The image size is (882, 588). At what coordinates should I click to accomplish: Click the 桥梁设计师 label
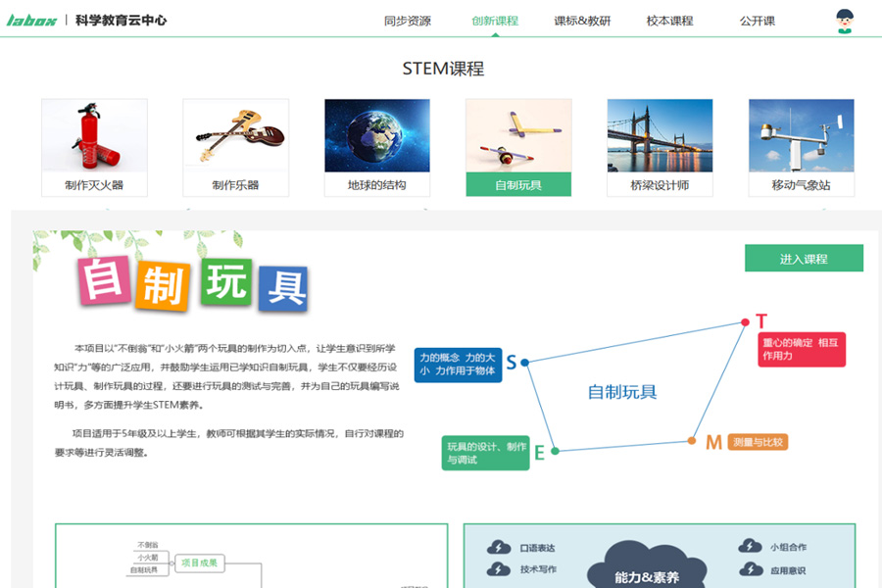660,184
